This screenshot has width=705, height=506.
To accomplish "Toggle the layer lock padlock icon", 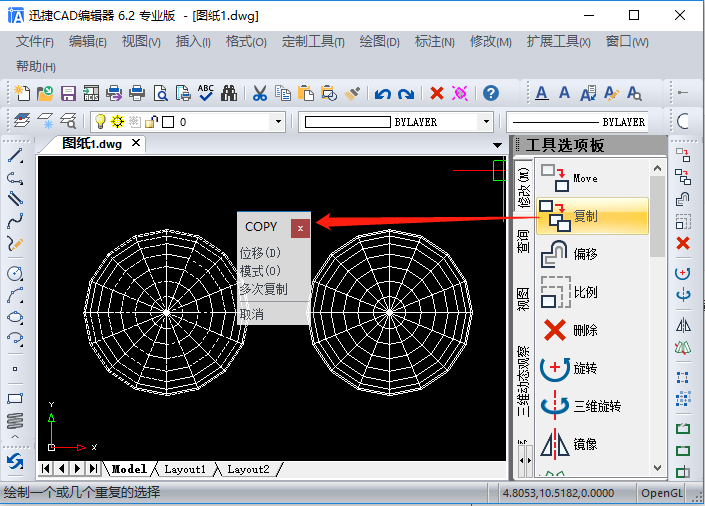I will pyautogui.click(x=152, y=121).
